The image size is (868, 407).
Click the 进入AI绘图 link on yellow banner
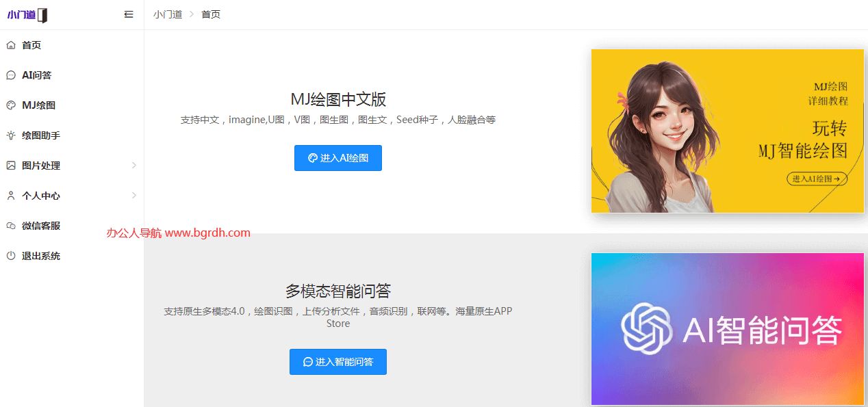tap(816, 177)
